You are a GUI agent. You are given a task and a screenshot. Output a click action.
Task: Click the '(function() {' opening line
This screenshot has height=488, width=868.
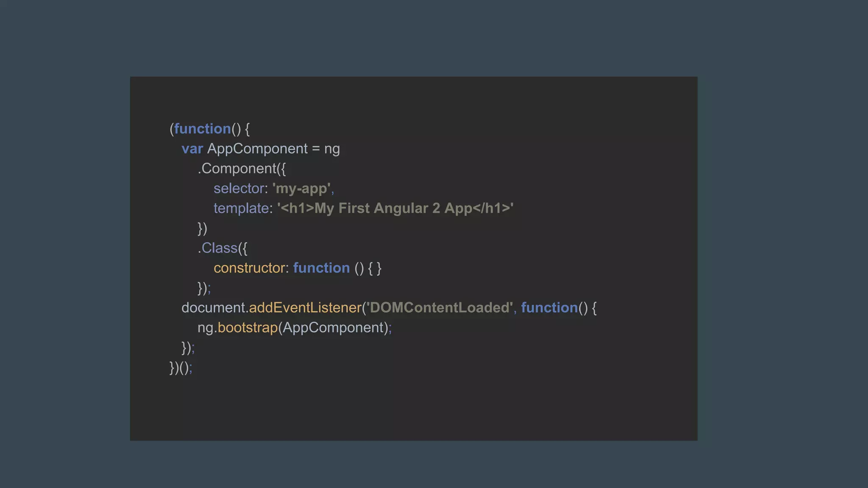(210, 129)
